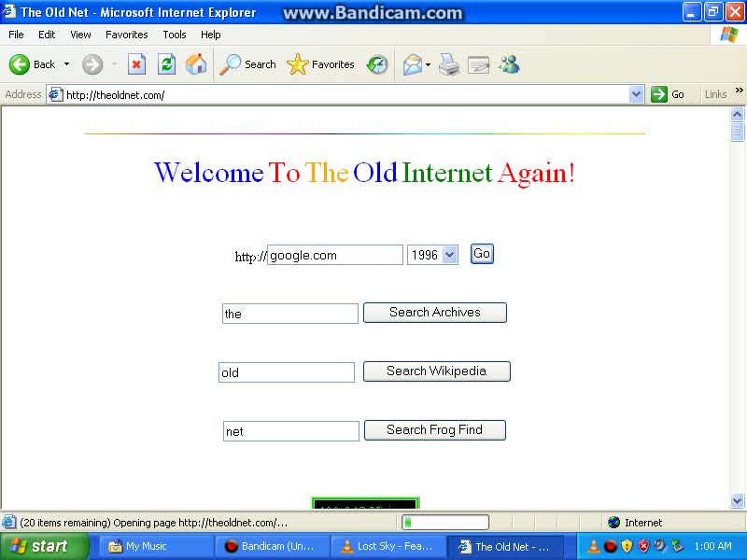Click the greyed Forward arrow icon
Viewport: 747px width, 560px height.
point(92,64)
